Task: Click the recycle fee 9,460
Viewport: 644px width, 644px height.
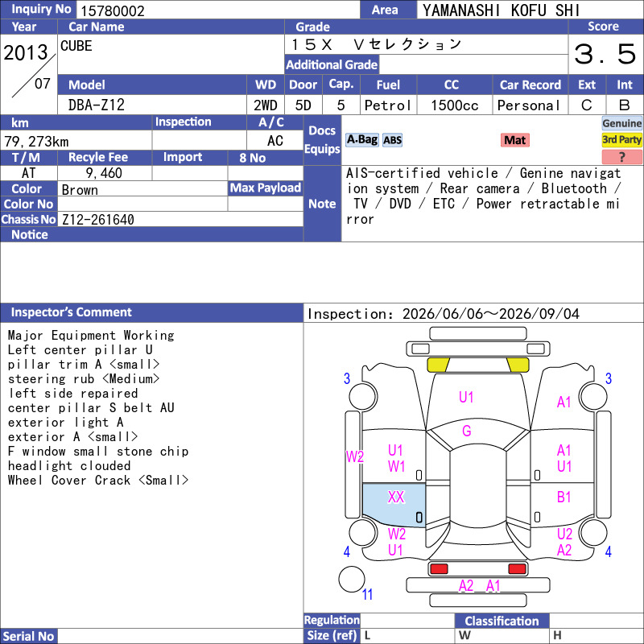Action: (104, 173)
